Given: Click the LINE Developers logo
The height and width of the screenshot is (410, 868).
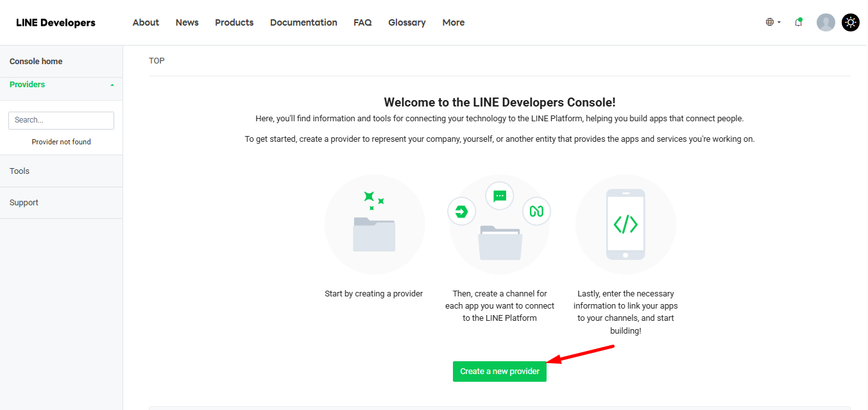Looking at the screenshot, I should (x=55, y=22).
